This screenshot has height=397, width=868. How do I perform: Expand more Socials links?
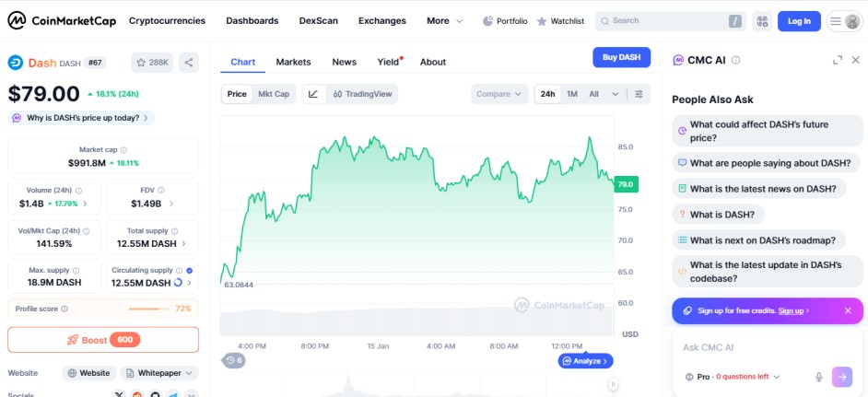(191, 395)
